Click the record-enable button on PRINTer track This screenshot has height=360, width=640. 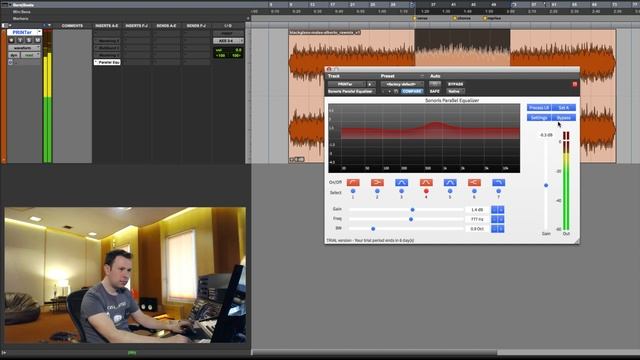pyautogui.click(x=11, y=40)
